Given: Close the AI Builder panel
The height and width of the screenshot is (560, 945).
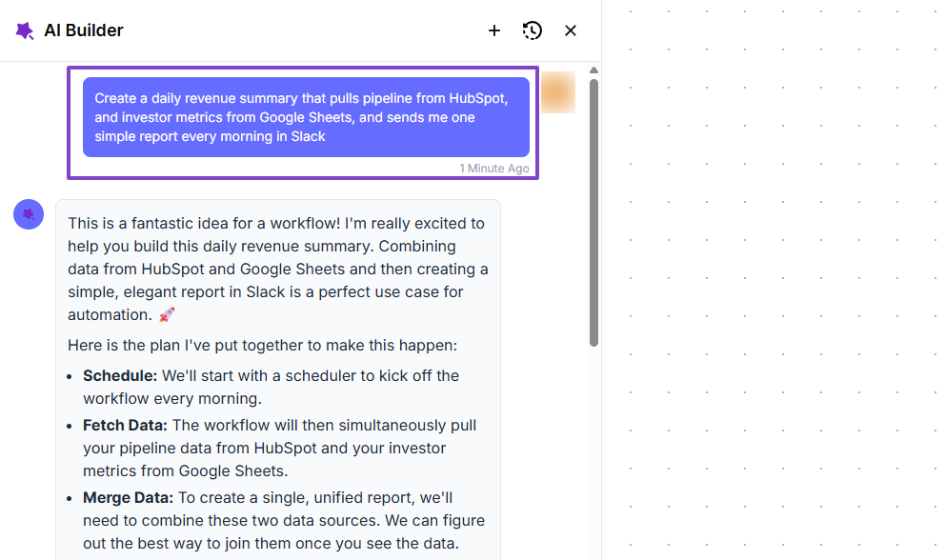Looking at the screenshot, I should pos(570,30).
